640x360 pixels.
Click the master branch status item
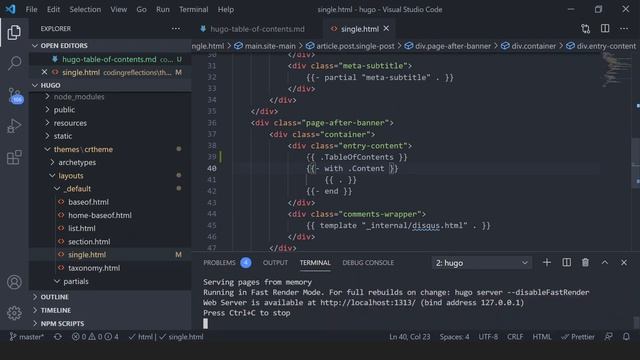[x=27, y=337]
